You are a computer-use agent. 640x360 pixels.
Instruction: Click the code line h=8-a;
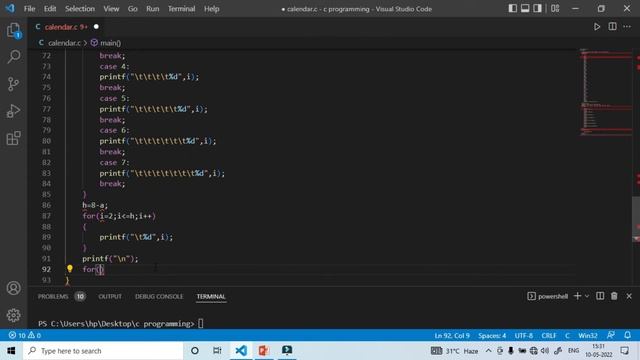tap(95, 205)
